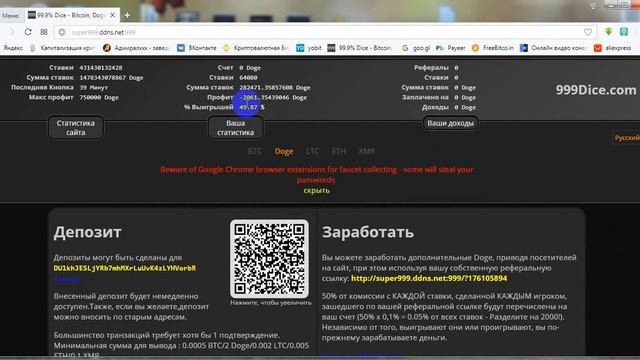The image size is (640, 360).
Task: Open the 99.9% Dice bookmark in bookmarks bar
Action: pyautogui.click(x=360, y=48)
